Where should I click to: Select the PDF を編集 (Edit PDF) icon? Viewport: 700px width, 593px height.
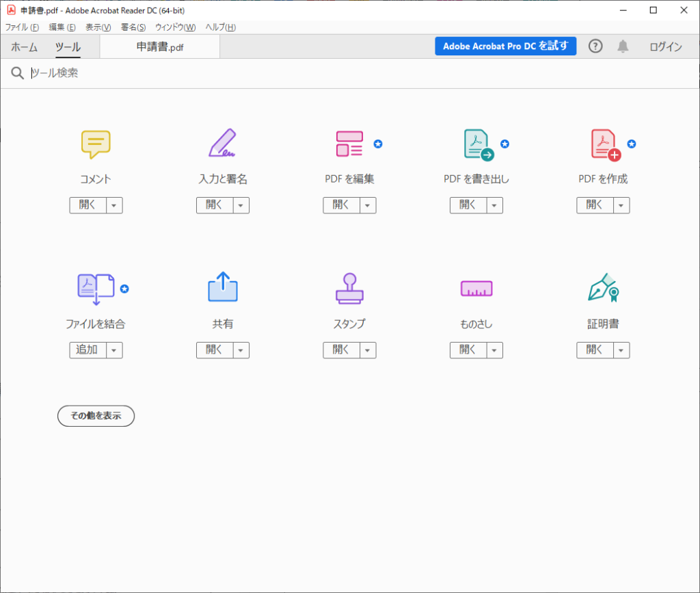tap(349, 144)
